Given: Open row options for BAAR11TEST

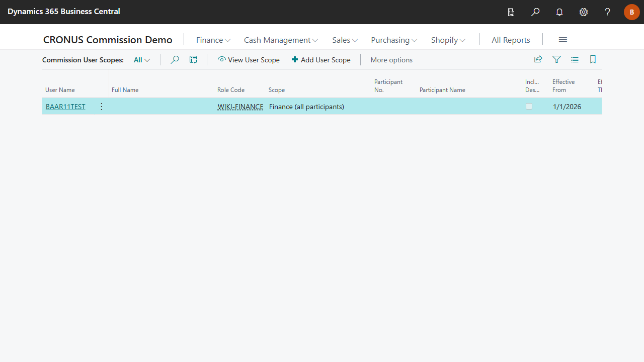Looking at the screenshot, I should tap(102, 107).
